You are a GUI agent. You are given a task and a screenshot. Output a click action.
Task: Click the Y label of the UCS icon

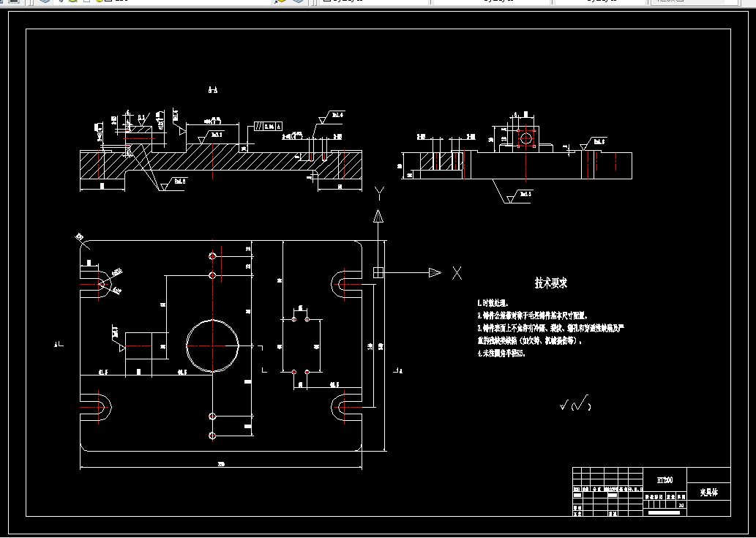(379, 194)
